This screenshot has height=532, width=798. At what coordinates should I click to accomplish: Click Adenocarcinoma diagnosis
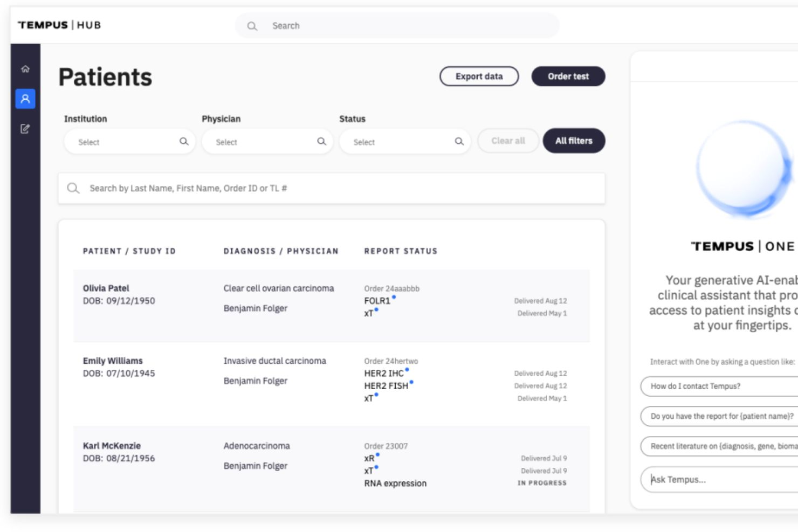pos(257,446)
